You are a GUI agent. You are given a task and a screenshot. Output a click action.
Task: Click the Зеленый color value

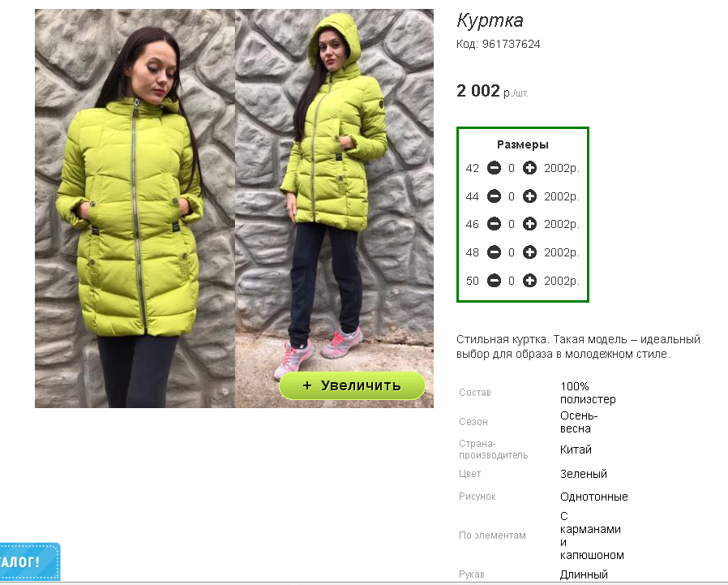[584, 474]
